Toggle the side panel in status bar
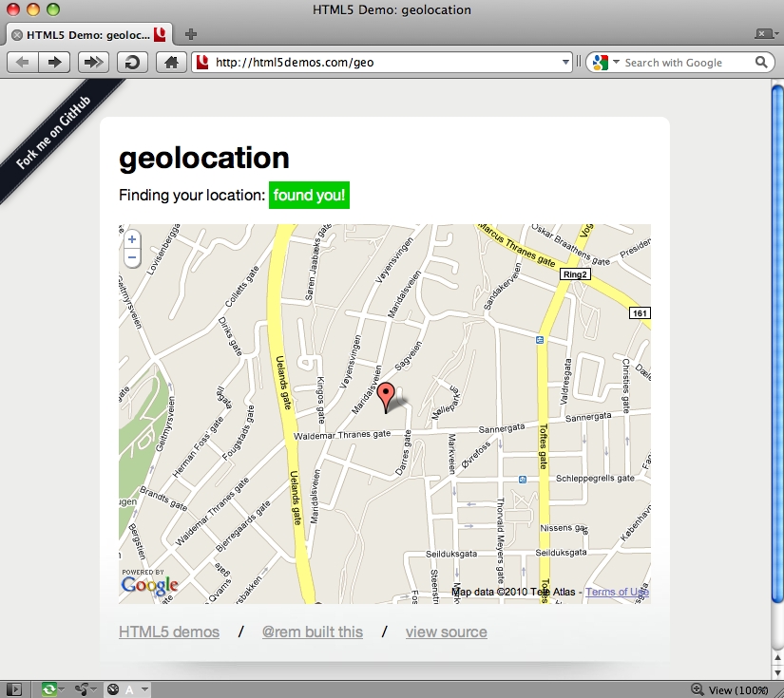 [x=13, y=689]
